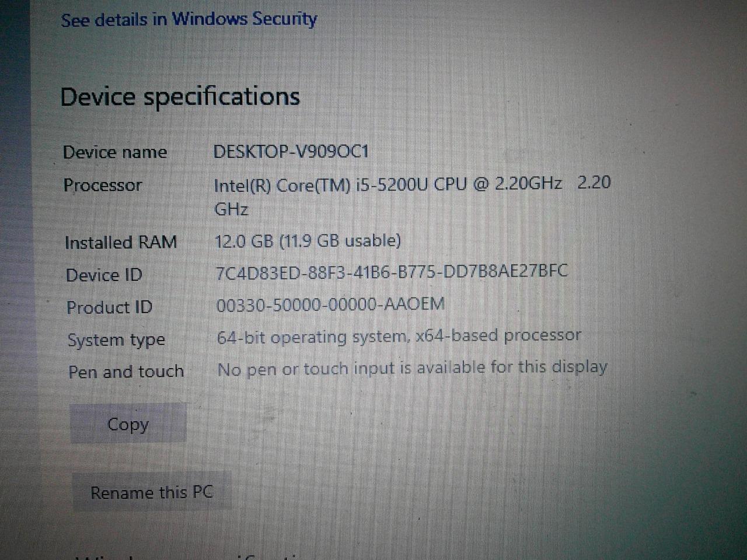Select the 12.0 GB RAM value
747x560 pixels.
[308, 241]
